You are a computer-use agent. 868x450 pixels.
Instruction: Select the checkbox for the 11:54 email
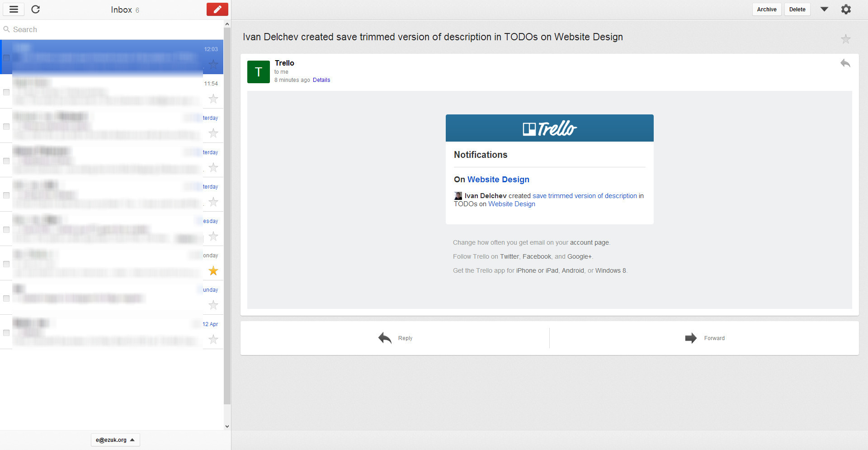coord(6,92)
